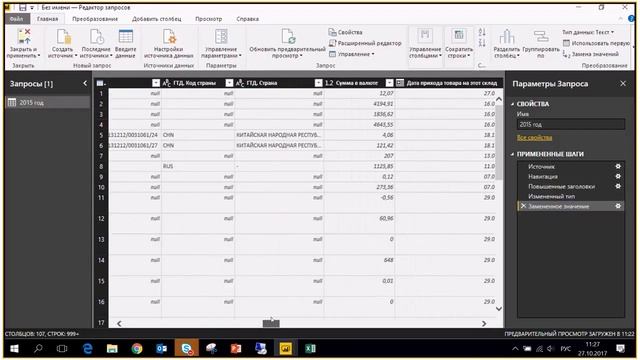Select the 2015 год query
Image resolution: width=640 pixels, height=360 pixels.
pyautogui.click(x=47, y=102)
